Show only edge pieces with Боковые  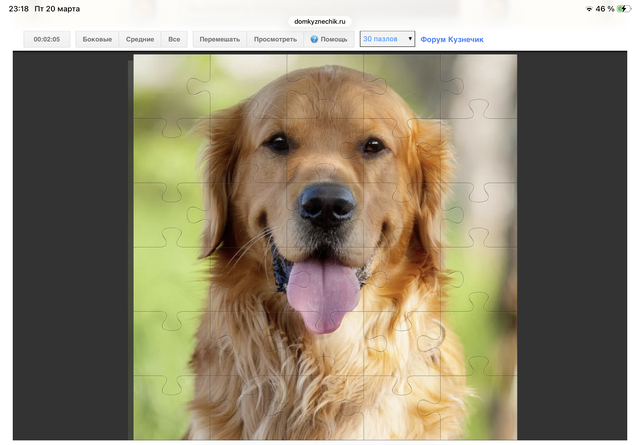pos(97,39)
